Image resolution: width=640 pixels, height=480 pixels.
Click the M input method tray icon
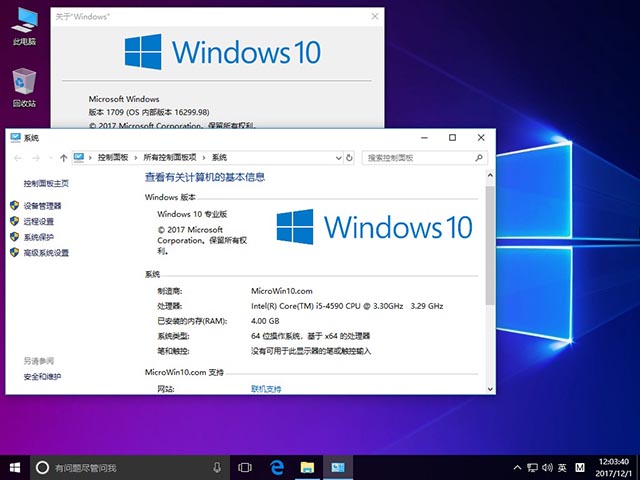coord(580,468)
